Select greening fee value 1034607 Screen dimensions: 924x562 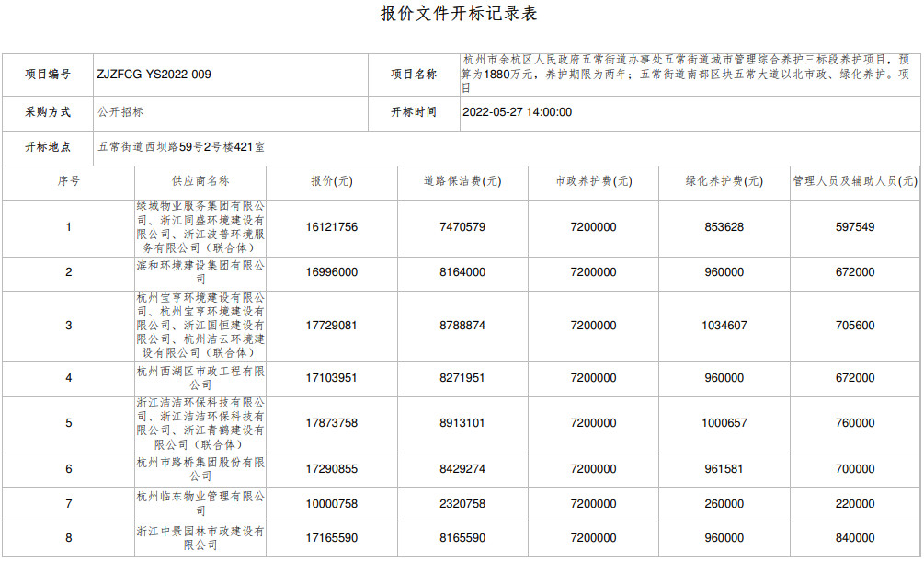(x=724, y=326)
